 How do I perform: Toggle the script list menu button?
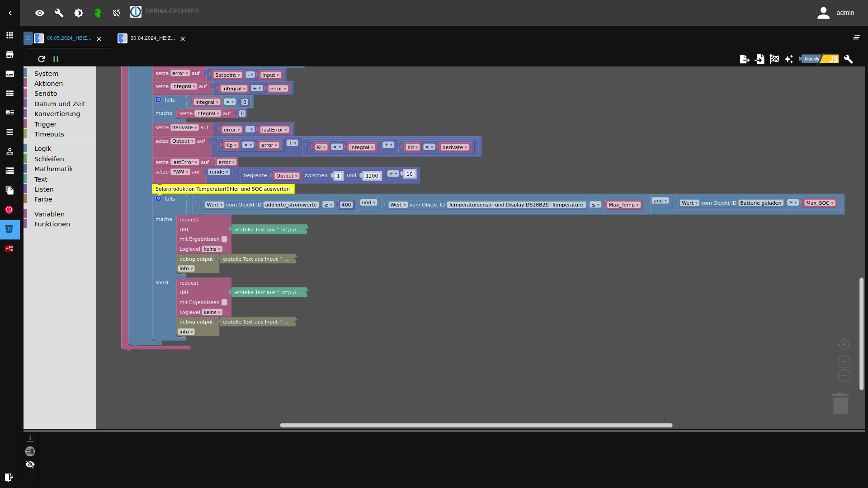pyautogui.click(x=28, y=38)
